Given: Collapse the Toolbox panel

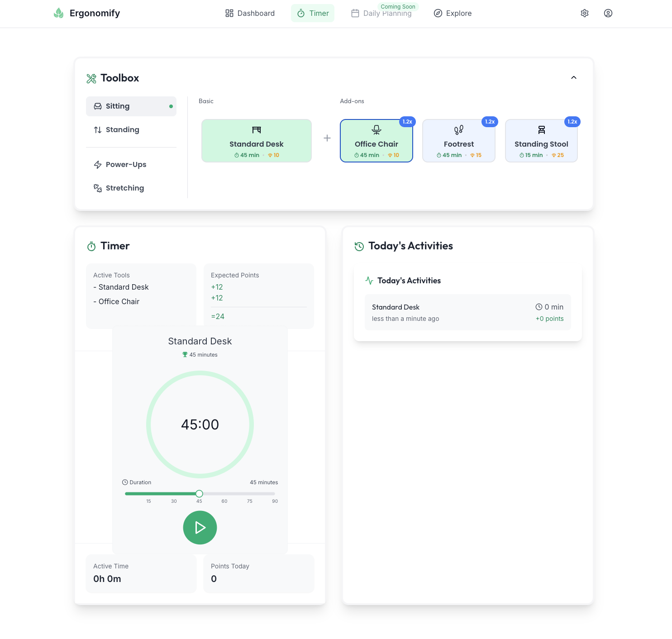Looking at the screenshot, I should 573,78.
